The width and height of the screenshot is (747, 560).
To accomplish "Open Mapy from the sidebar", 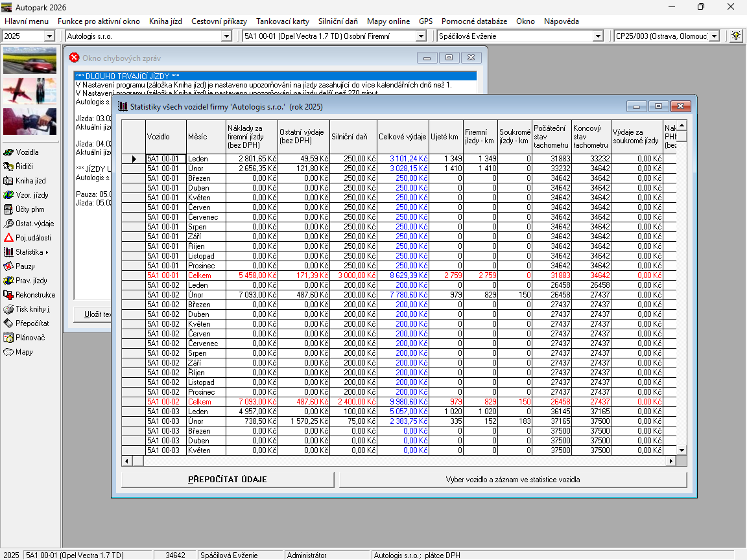I will (x=24, y=352).
